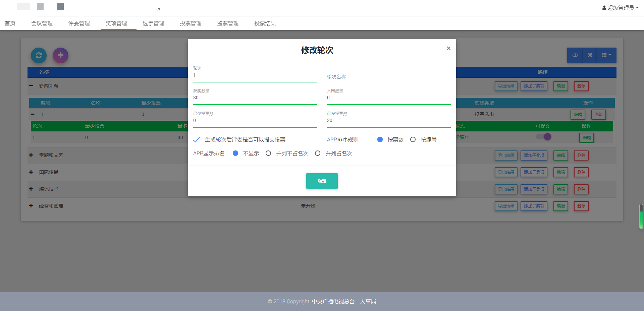Open the 超级管理员 user menu

(621, 8)
